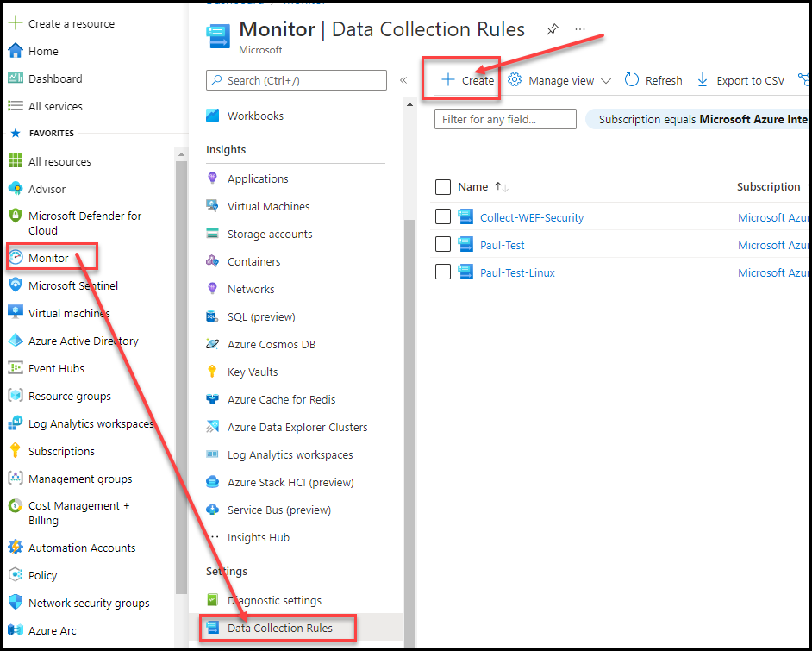Click the Refresh icon on the toolbar

(x=653, y=79)
